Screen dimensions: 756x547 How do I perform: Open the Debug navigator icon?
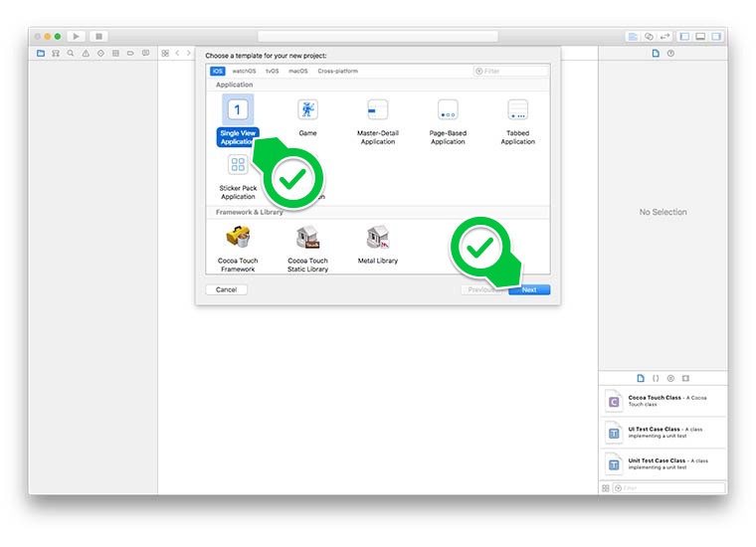(x=115, y=53)
